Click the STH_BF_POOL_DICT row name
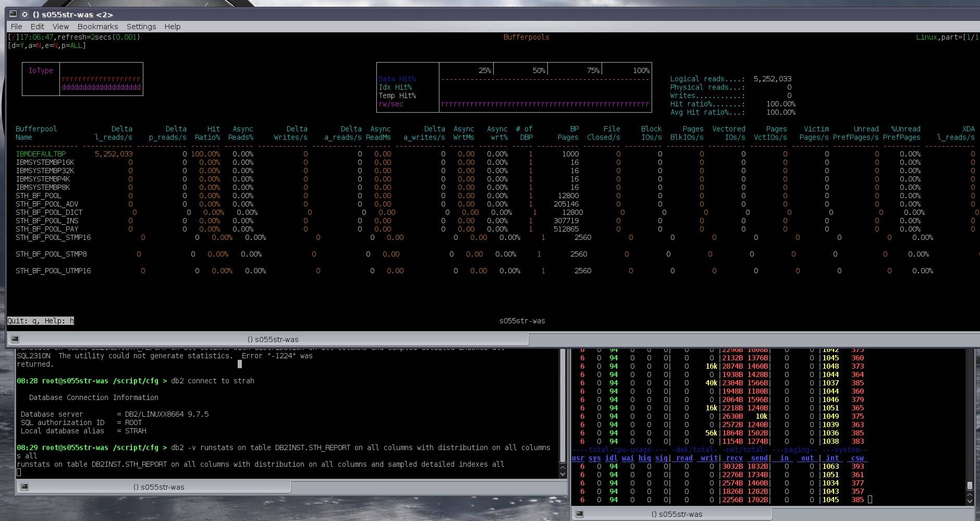Viewport: 980px width, 521px height. [49, 212]
